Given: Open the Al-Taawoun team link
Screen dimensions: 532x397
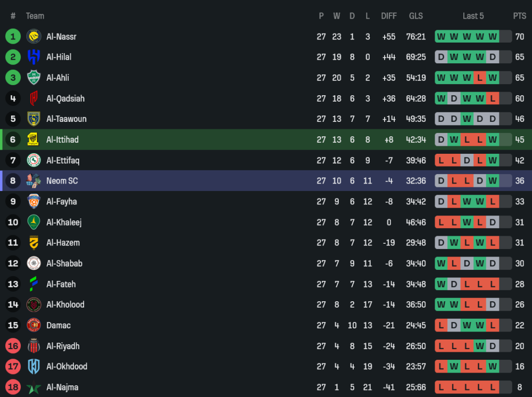Looking at the screenshot, I should tap(66, 119).
